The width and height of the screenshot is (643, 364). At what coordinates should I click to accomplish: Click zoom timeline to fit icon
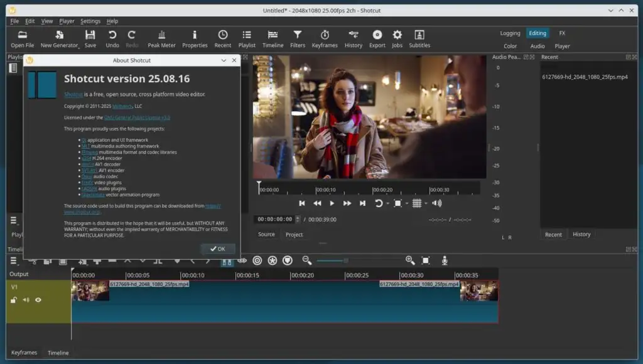426,260
